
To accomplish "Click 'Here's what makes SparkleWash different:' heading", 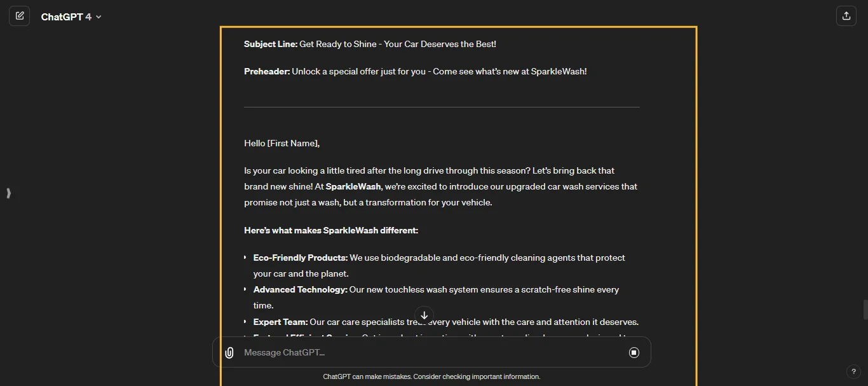I will coord(331,230).
